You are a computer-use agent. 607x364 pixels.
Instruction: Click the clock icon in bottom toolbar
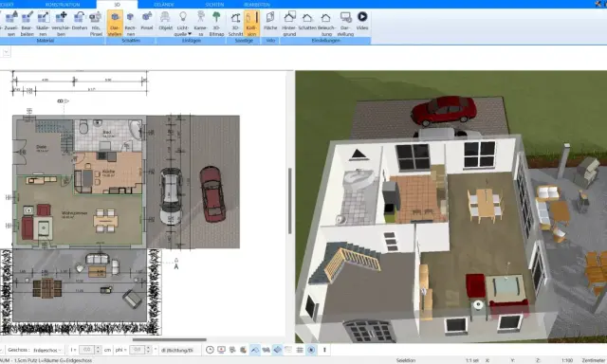pyautogui.click(x=210, y=350)
